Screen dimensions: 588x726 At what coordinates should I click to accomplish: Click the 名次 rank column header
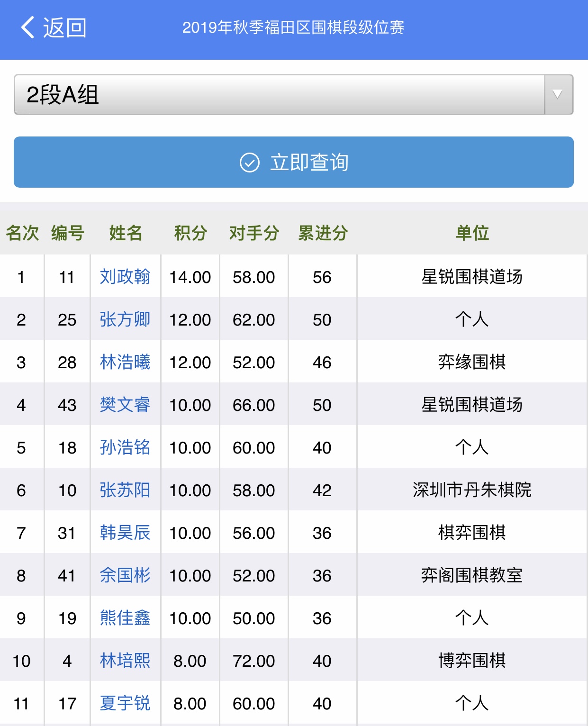click(22, 233)
